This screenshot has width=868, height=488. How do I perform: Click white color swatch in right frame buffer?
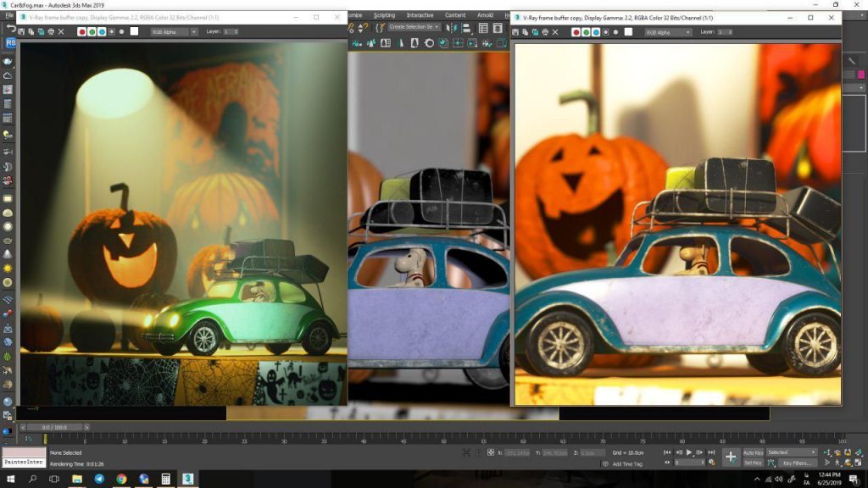click(x=628, y=32)
